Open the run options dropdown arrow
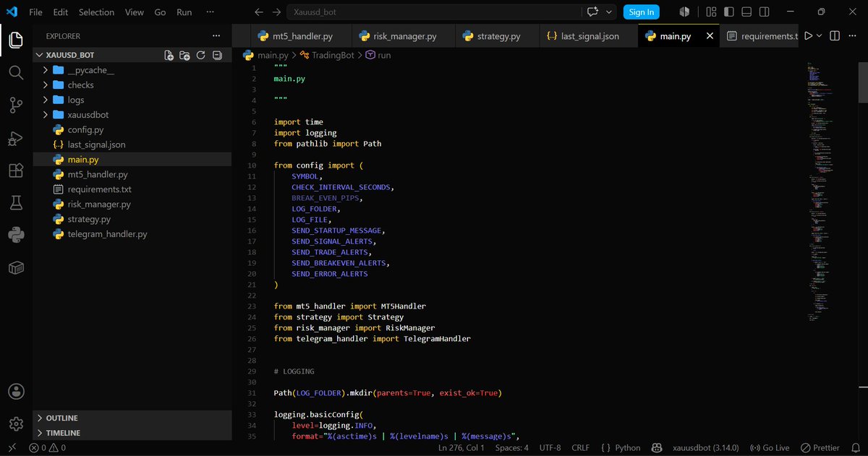Viewport: 868px width, 456px height. click(820, 35)
